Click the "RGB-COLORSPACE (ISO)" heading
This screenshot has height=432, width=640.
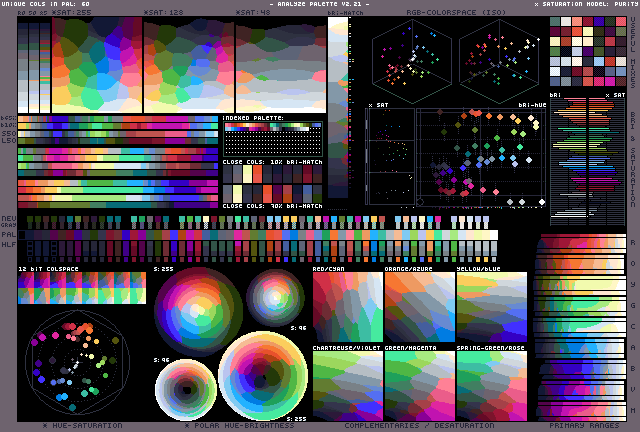[456, 12]
